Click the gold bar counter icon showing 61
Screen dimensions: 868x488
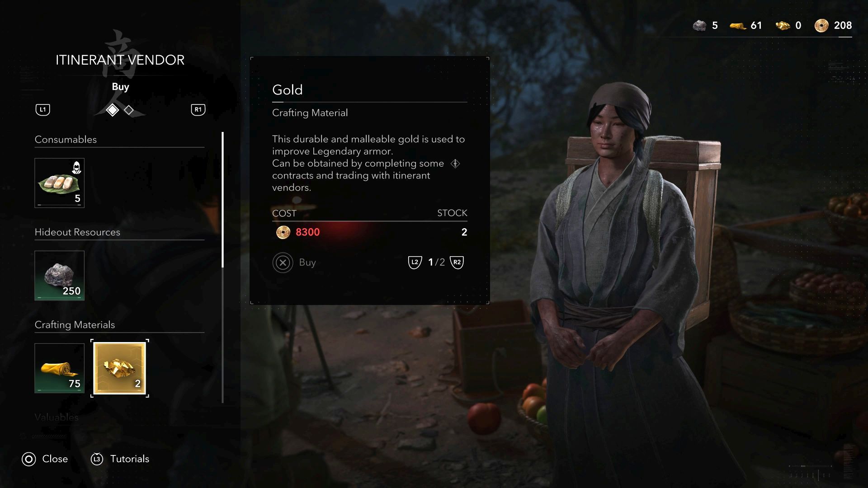coord(738,26)
